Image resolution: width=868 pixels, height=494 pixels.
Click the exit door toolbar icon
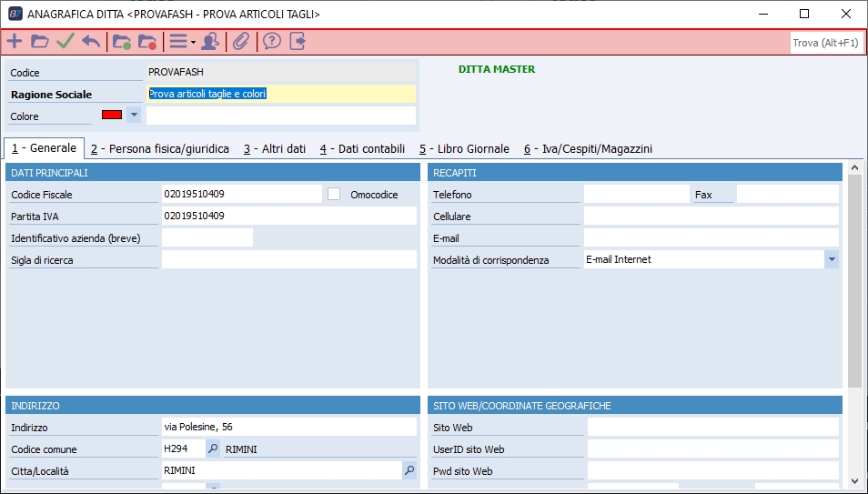click(x=298, y=42)
